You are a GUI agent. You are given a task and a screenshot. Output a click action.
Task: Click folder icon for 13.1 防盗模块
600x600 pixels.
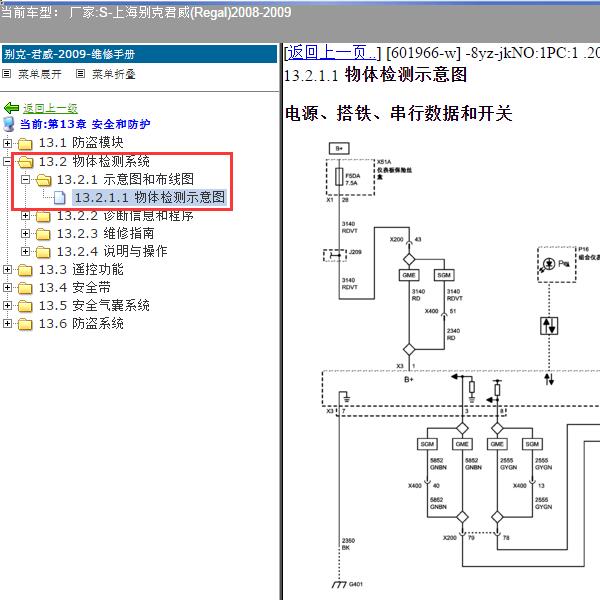[25, 143]
